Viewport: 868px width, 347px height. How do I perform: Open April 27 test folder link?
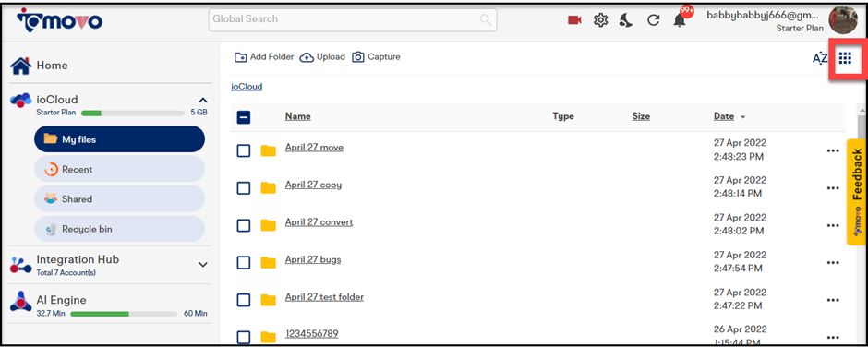pos(324,297)
